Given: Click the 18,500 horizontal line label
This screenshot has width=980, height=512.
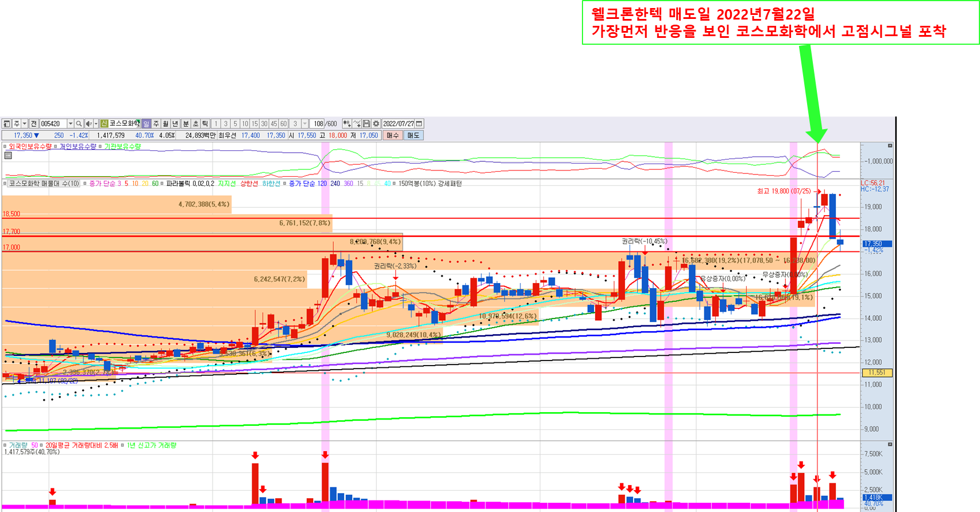Looking at the screenshot, I should [11, 214].
